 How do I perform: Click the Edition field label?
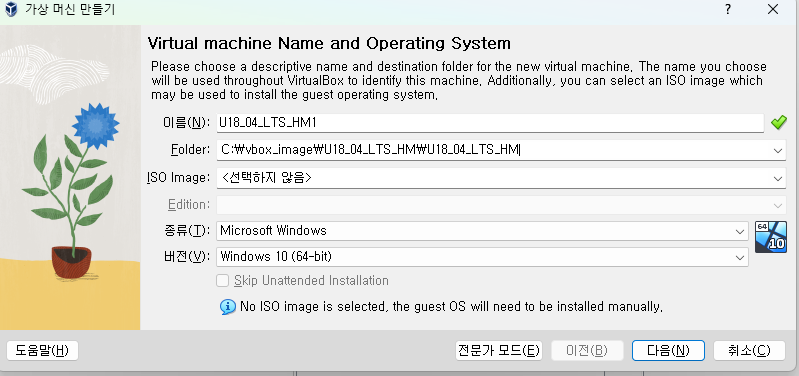click(x=189, y=205)
